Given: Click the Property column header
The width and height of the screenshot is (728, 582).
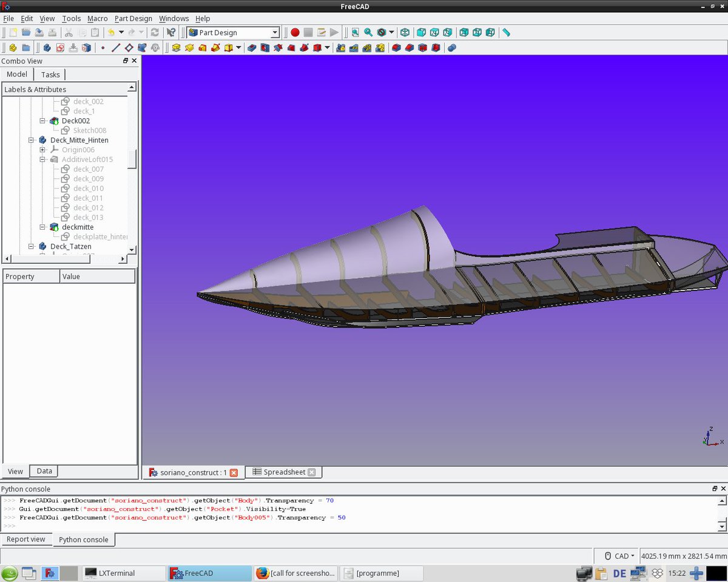Looking at the screenshot, I should tap(32, 276).
